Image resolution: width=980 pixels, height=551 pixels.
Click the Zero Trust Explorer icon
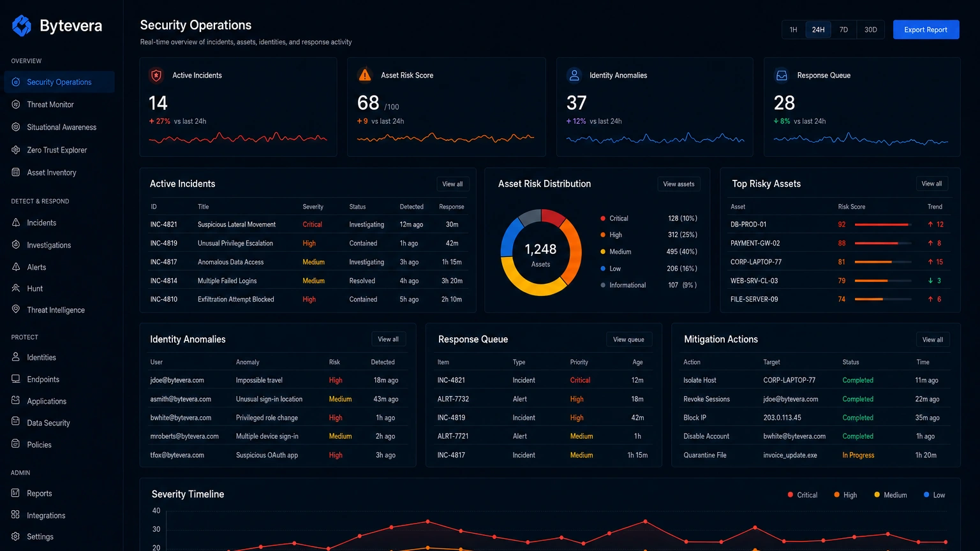click(x=16, y=150)
